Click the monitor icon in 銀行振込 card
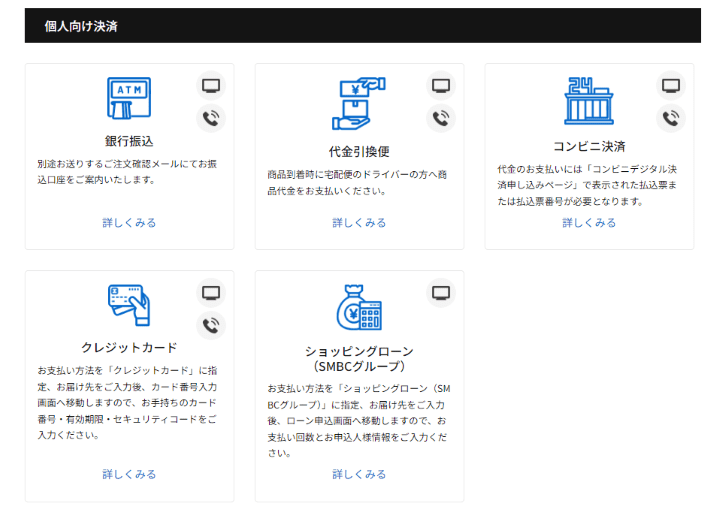Image resolution: width=720 pixels, height=525 pixels. (211, 85)
